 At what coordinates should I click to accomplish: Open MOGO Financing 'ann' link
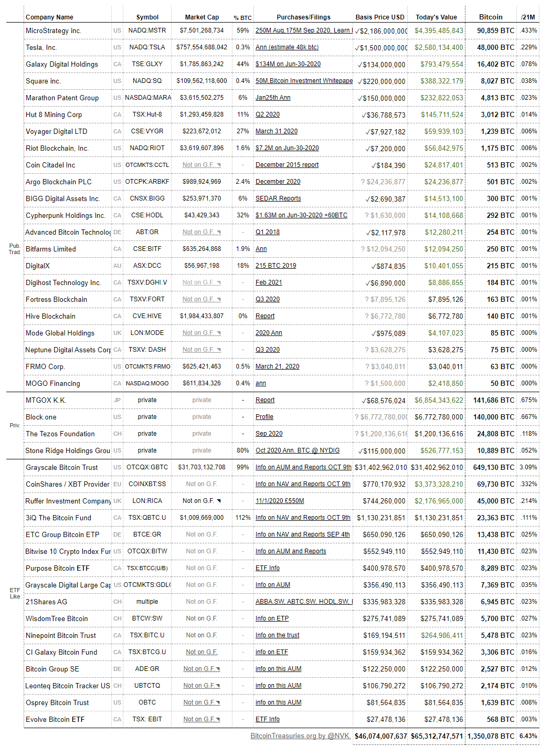pyautogui.click(x=261, y=383)
